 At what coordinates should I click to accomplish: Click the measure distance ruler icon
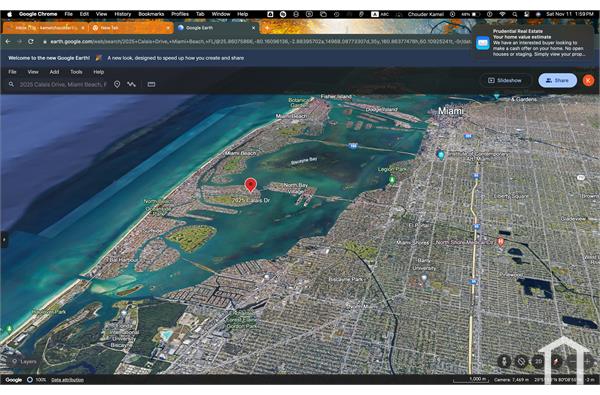pyautogui.click(x=152, y=84)
